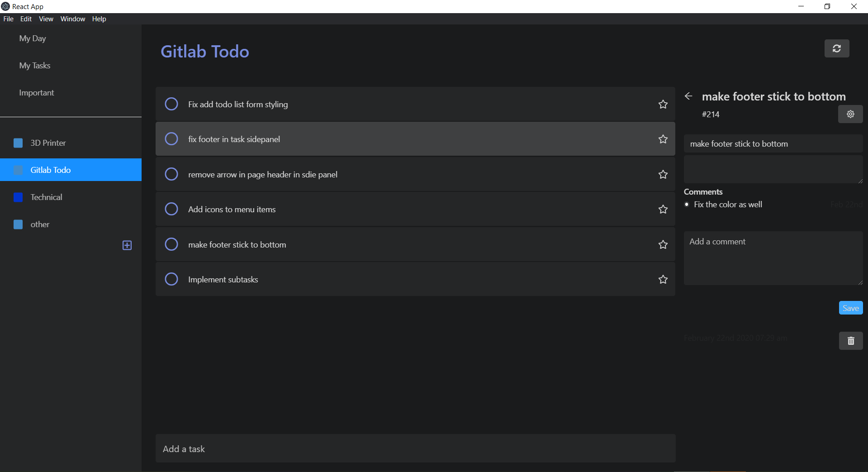Mark 'Add icons to menu items' done
This screenshot has width=868, height=472.
(x=171, y=209)
